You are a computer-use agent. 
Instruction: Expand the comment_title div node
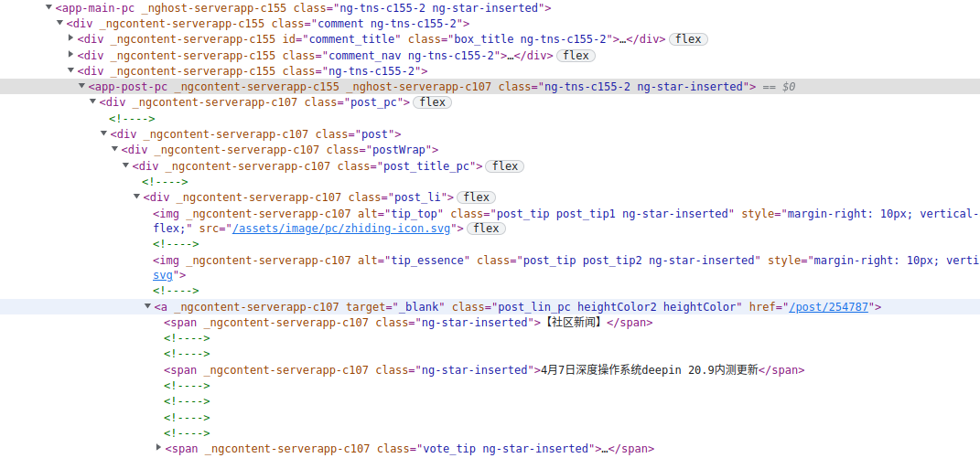click(x=71, y=38)
